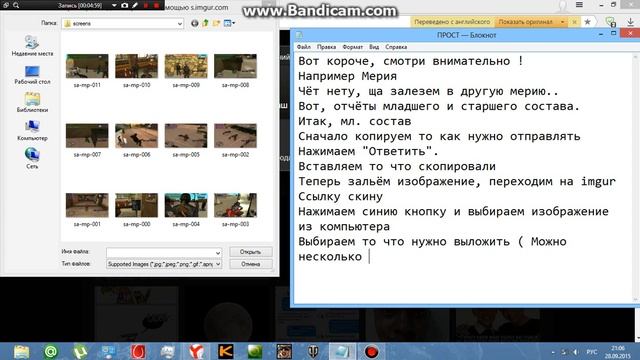Expand translate bar options arrow
The height and width of the screenshot is (360, 640).
[x=562, y=22]
